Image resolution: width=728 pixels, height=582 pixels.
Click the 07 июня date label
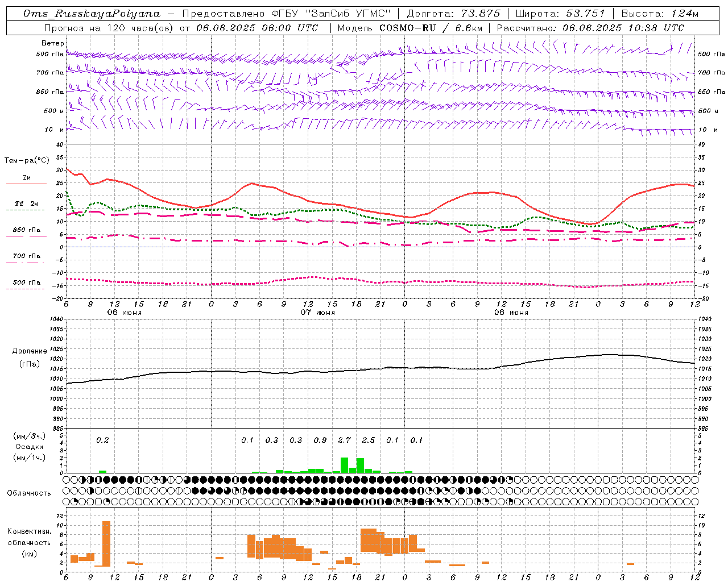[318, 313]
